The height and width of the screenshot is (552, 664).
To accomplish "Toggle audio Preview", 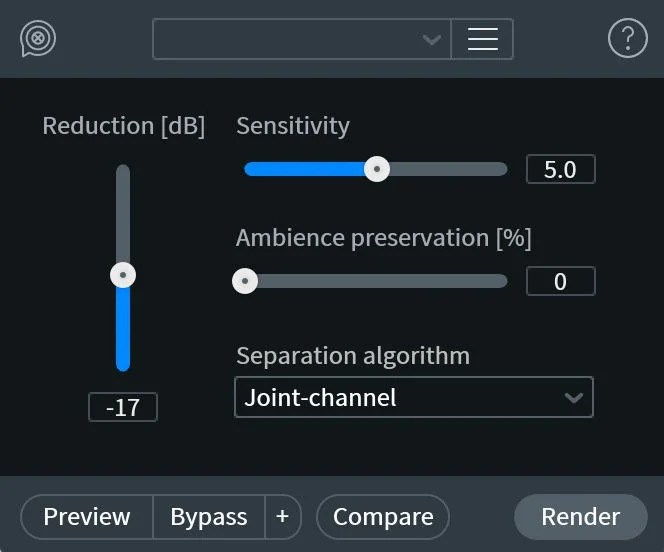I will click(x=87, y=516).
